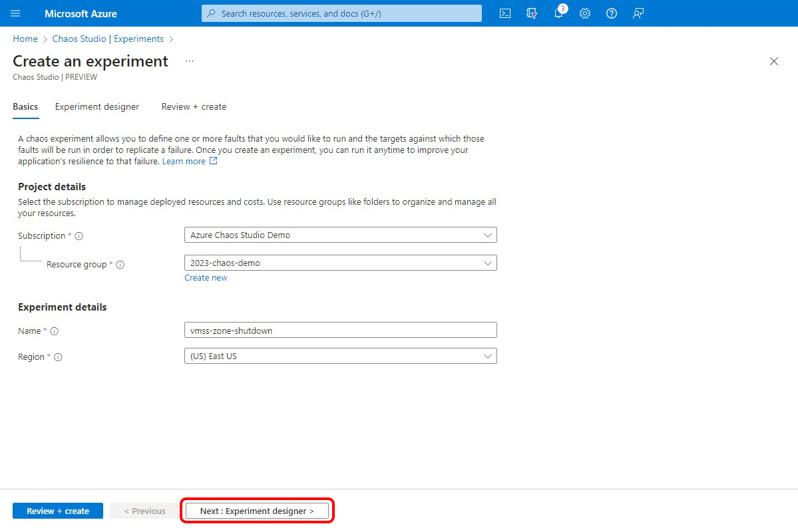The image size is (798, 532).
Task: Open the Learn more link
Action: (184, 161)
